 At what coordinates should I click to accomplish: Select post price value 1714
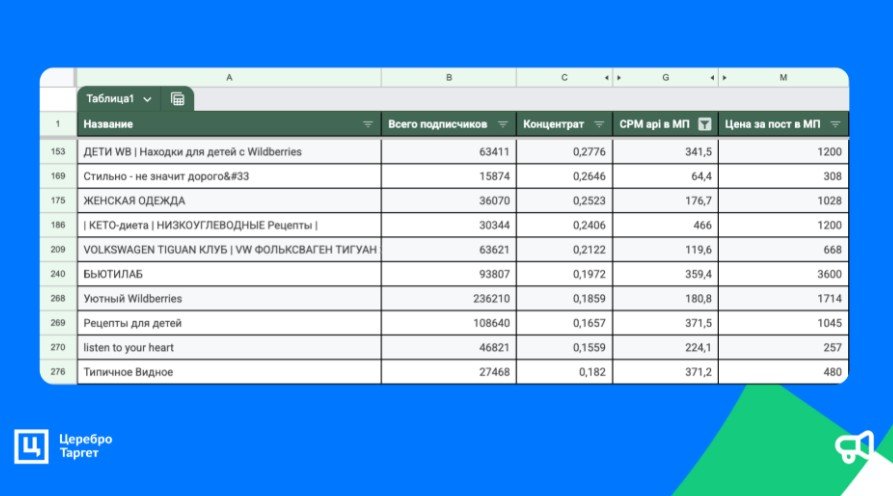(x=783, y=298)
